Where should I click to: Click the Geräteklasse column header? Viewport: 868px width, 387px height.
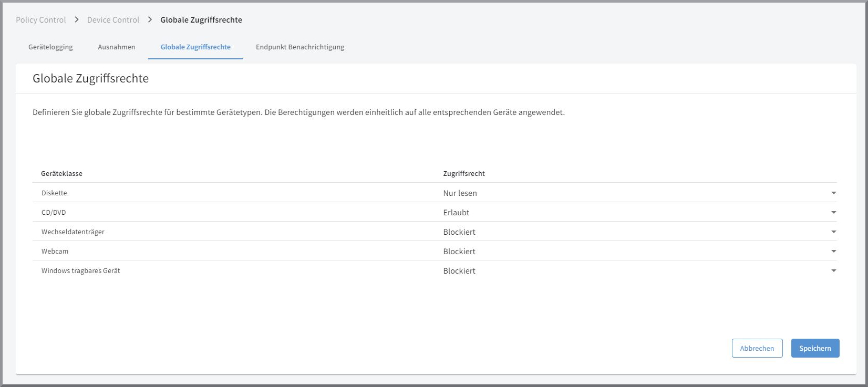(x=61, y=173)
